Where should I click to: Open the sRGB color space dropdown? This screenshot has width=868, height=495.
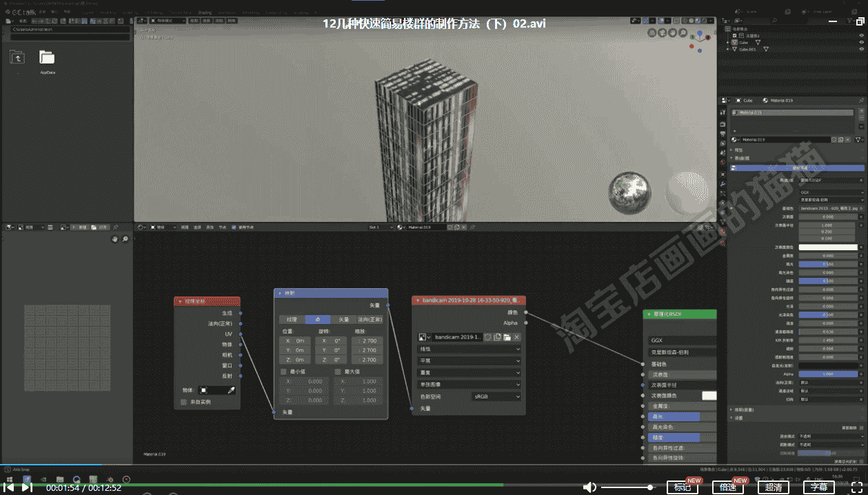pyautogui.click(x=496, y=396)
